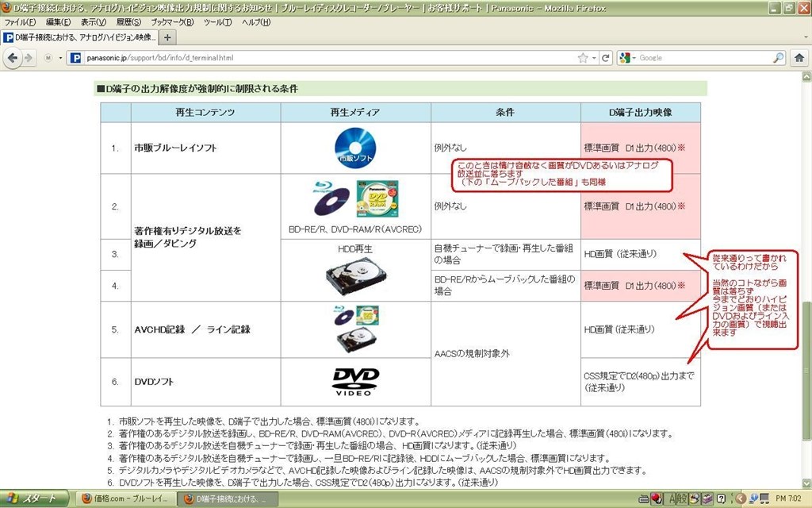Select the D端子接続における browser tab
The height and width of the screenshot is (508, 812).
click(79, 37)
